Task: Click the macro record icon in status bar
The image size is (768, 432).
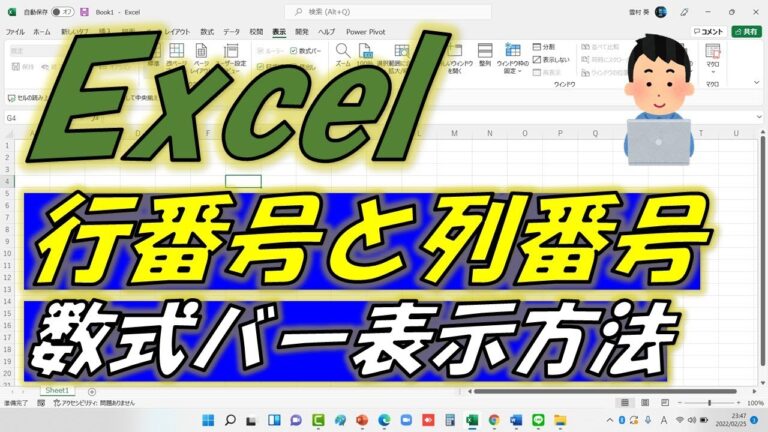Action: tap(41, 403)
